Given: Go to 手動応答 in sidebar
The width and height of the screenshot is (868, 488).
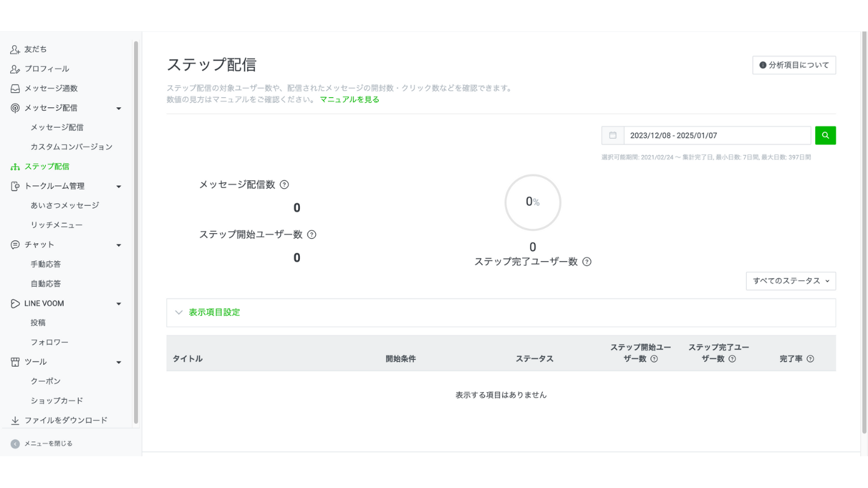Looking at the screenshot, I should (46, 264).
